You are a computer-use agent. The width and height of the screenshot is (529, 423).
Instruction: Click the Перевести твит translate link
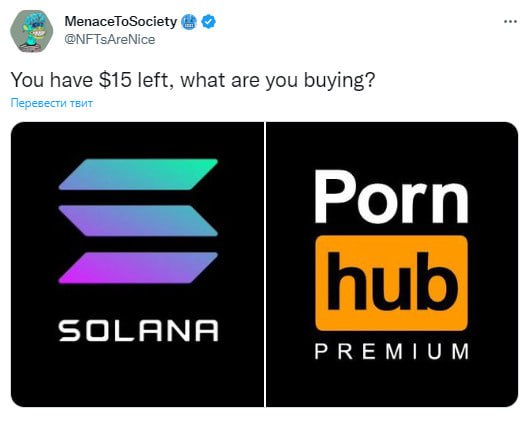pos(51,103)
